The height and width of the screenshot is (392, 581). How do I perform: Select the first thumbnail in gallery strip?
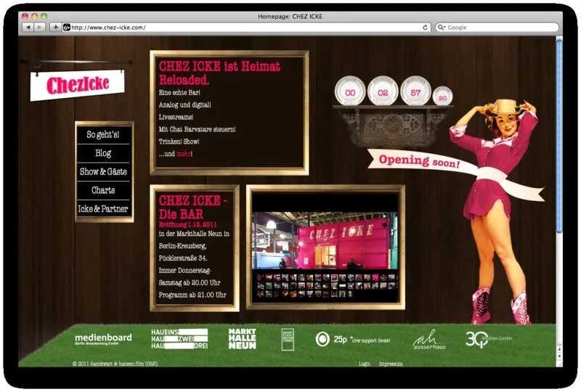261,277
